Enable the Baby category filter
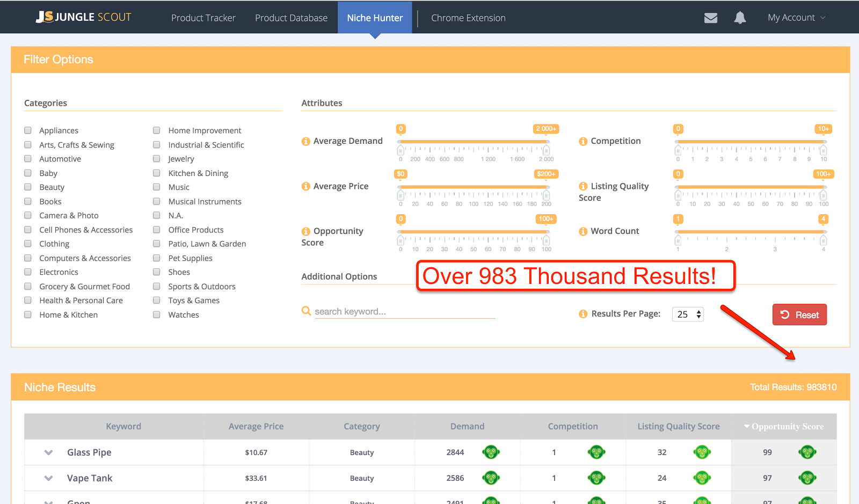The image size is (859, 504). (28, 173)
